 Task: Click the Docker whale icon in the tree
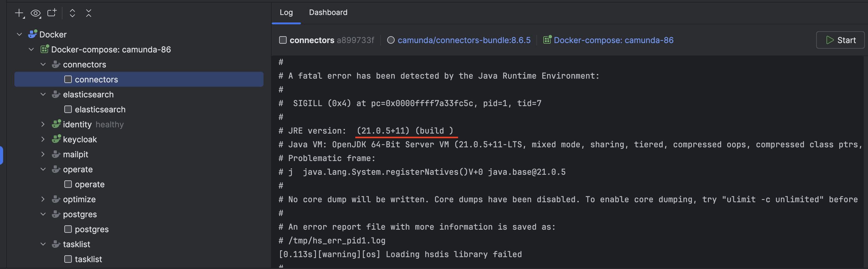[x=33, y=34]
